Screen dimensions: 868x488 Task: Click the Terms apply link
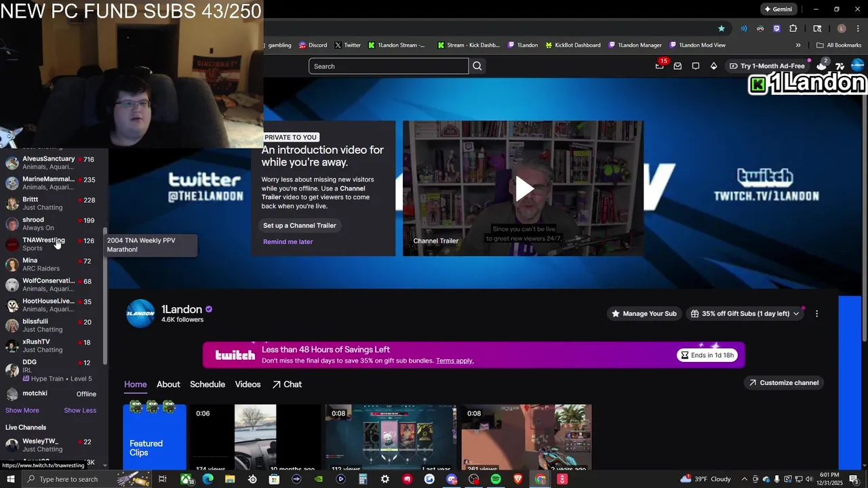pos(455,361)
